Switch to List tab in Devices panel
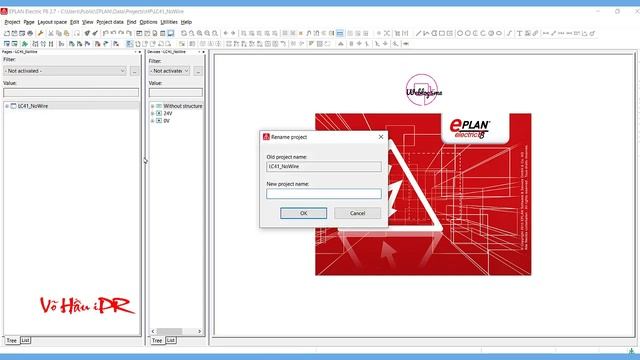 point(171,340)
